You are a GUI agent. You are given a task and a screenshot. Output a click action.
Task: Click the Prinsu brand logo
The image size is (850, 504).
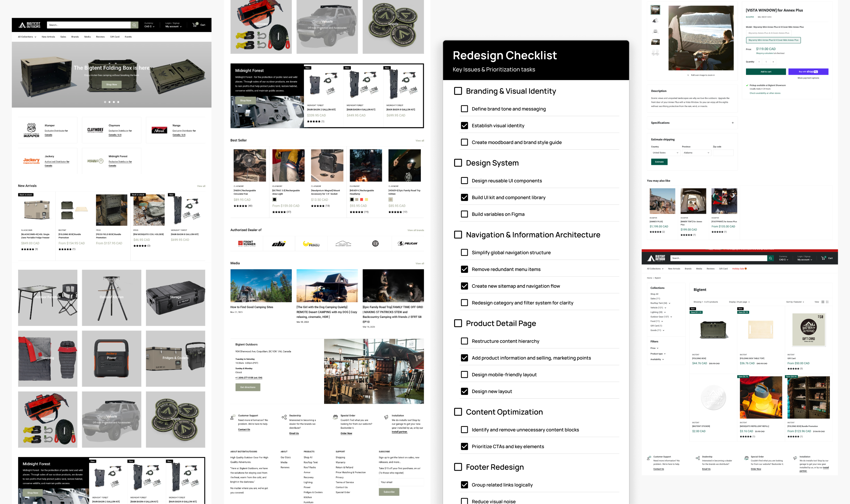(311, 244)
